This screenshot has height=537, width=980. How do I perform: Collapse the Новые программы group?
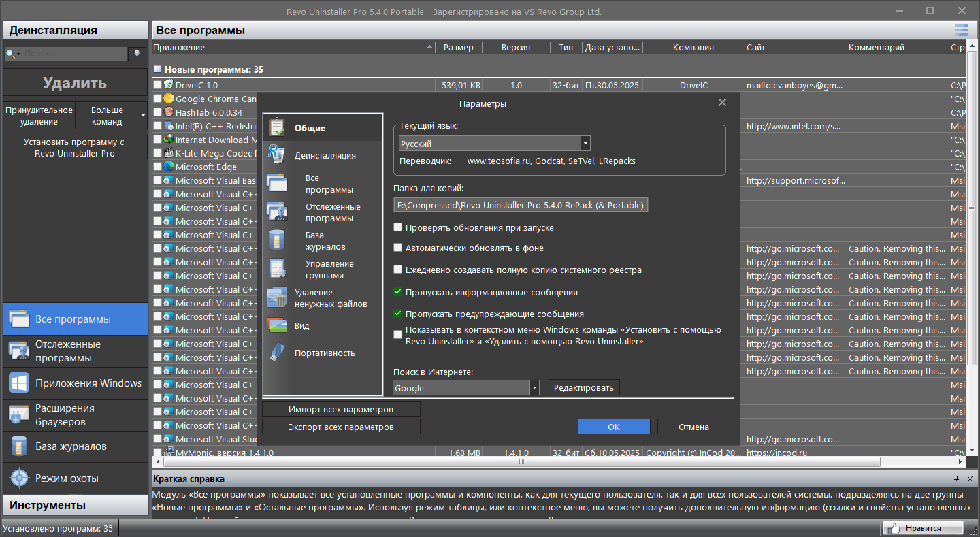coord(157,69)
